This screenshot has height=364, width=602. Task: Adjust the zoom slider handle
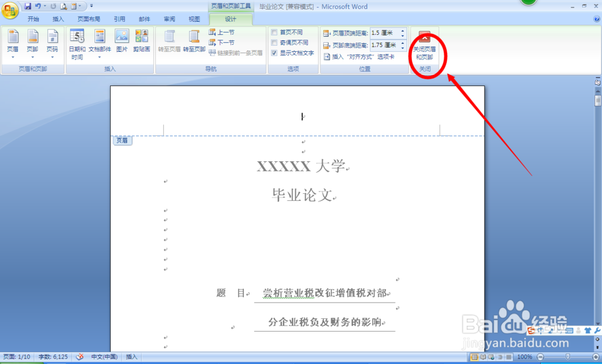(x=568, y=357)
